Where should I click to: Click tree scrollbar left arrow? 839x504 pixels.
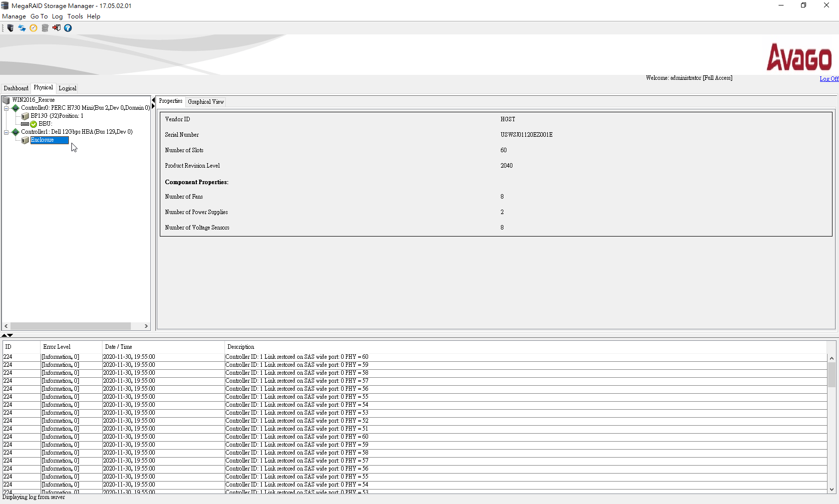click(6, 326)
